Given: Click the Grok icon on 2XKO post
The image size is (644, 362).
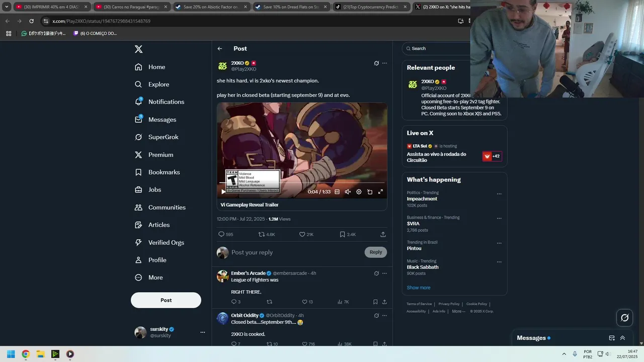Looking at the screenshot, I should click(x=376, y=63).
